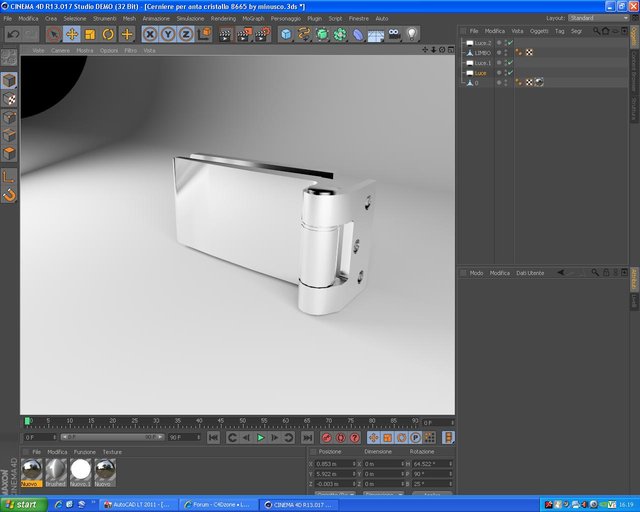Image resolution: width=640 pixels, height=512 pixels.
Task: Toggle X axis lock
Action: point(150,34)
